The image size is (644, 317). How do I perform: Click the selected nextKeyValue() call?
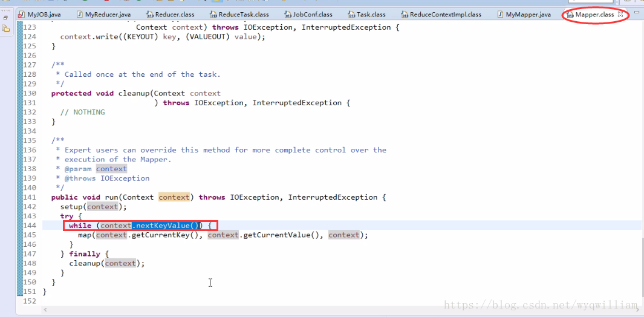point(165,225)
